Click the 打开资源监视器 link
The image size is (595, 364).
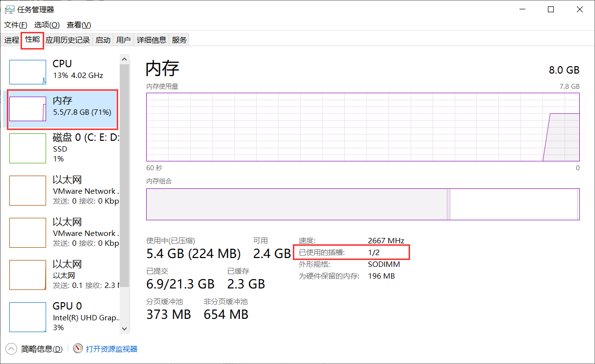click(x=112, y=349)
